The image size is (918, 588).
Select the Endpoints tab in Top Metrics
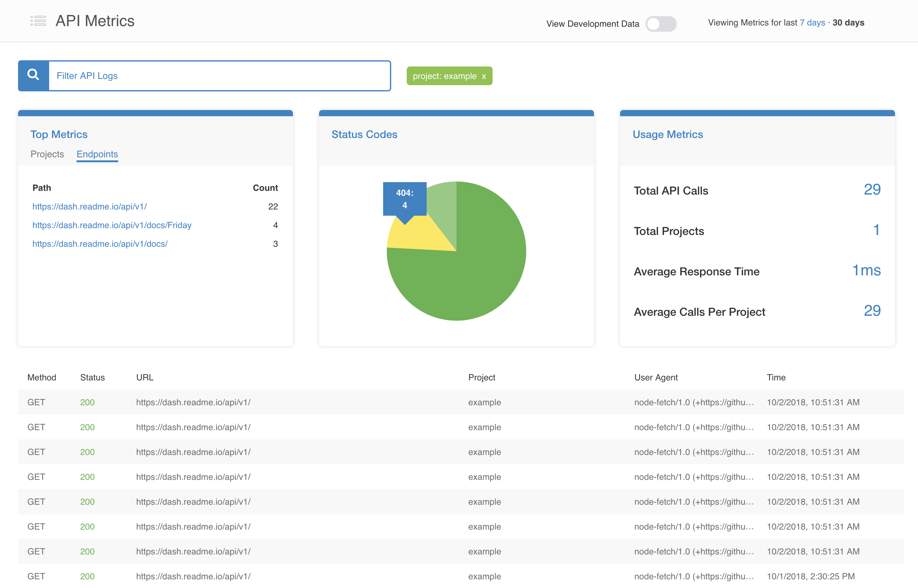(x=96, y=154)
